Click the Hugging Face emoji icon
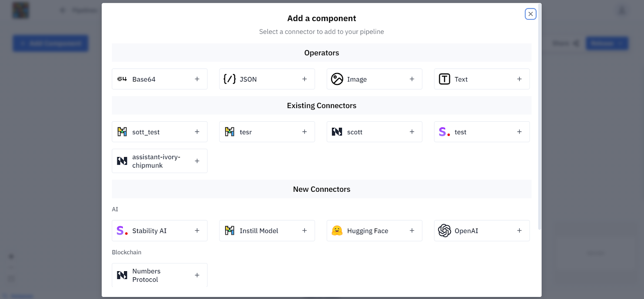 coord(337,230)
